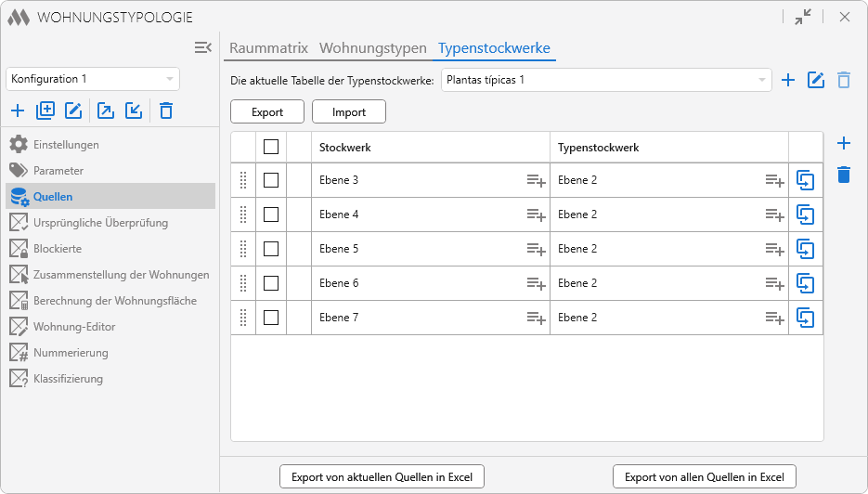Open the Konfiguration 1 dropdown
Viewport: 868px width, 494px height.
(x=93, y=80)
